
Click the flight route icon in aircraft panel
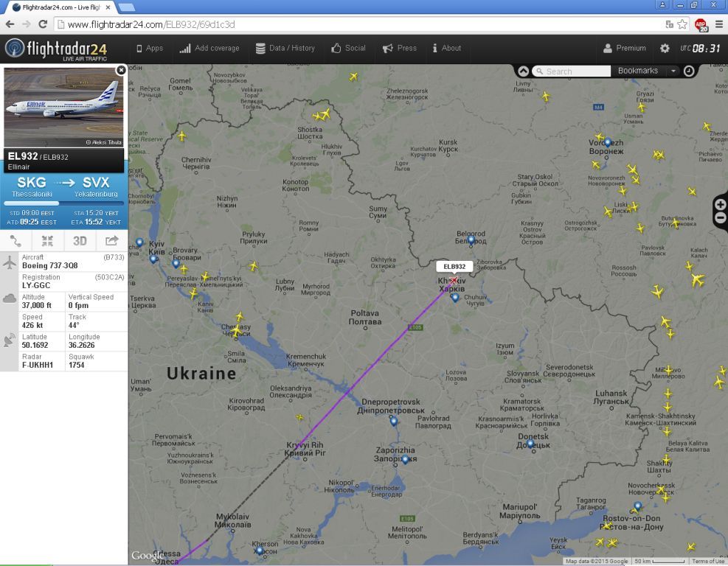coord(15,241)
